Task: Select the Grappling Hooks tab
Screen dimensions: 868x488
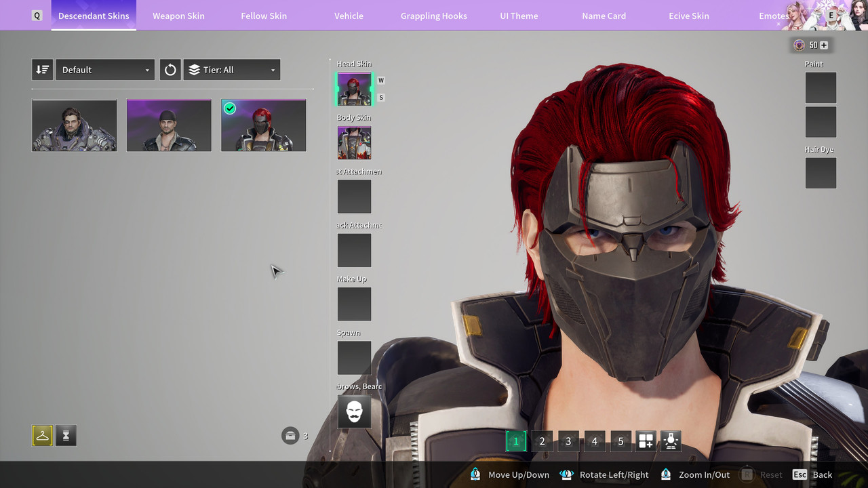Action: pyautogui.click(x=434, y=16)
